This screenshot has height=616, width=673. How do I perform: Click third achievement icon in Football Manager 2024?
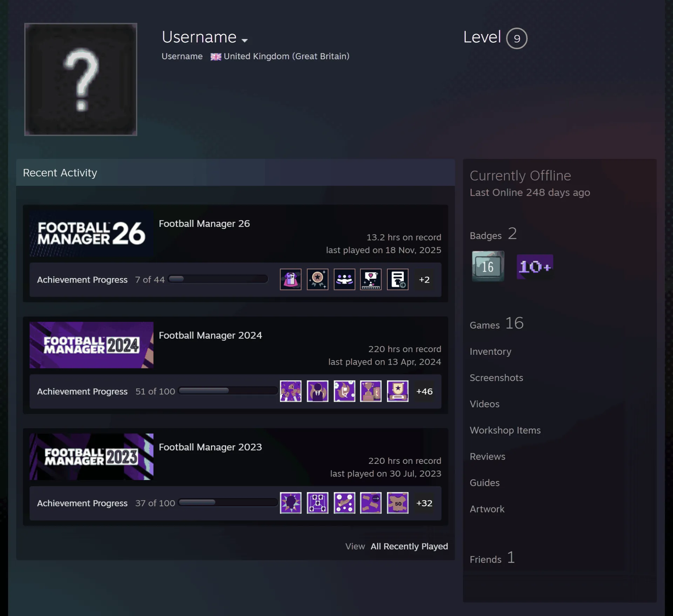344,391
